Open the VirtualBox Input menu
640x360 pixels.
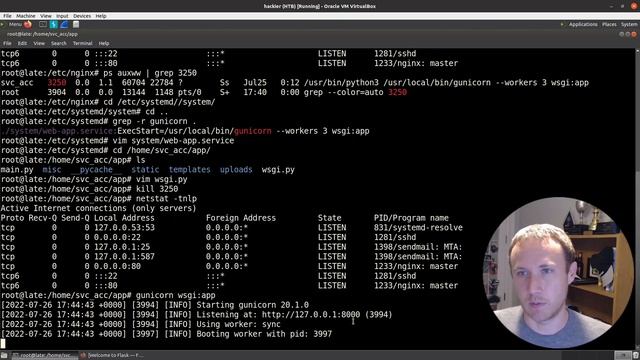[62, 16]
